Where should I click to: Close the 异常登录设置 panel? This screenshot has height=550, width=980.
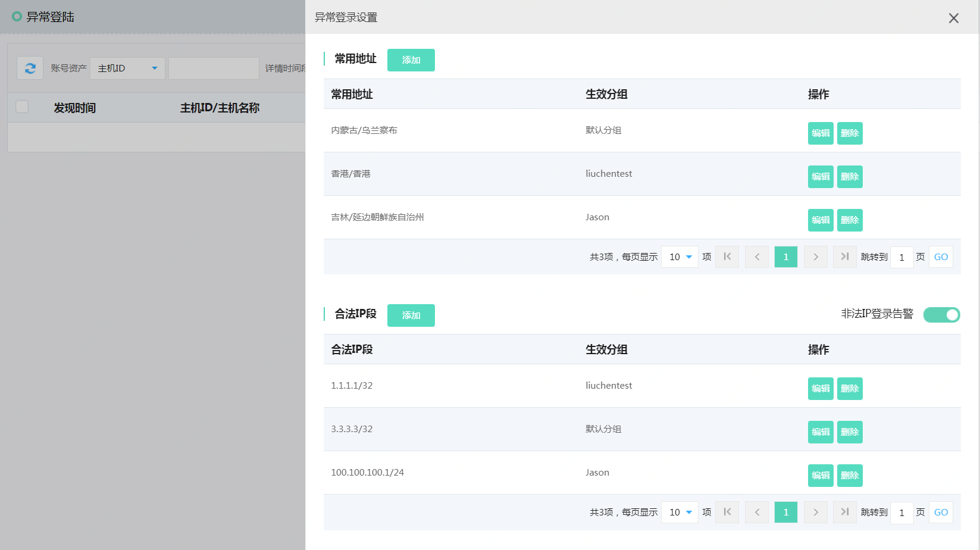(953, 18)
